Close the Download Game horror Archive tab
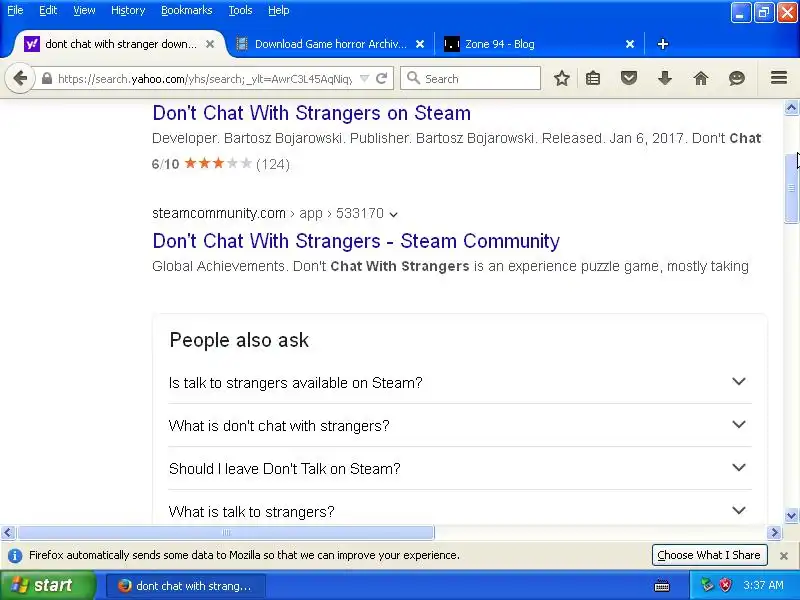800x600 pixels. click(420, 44)
